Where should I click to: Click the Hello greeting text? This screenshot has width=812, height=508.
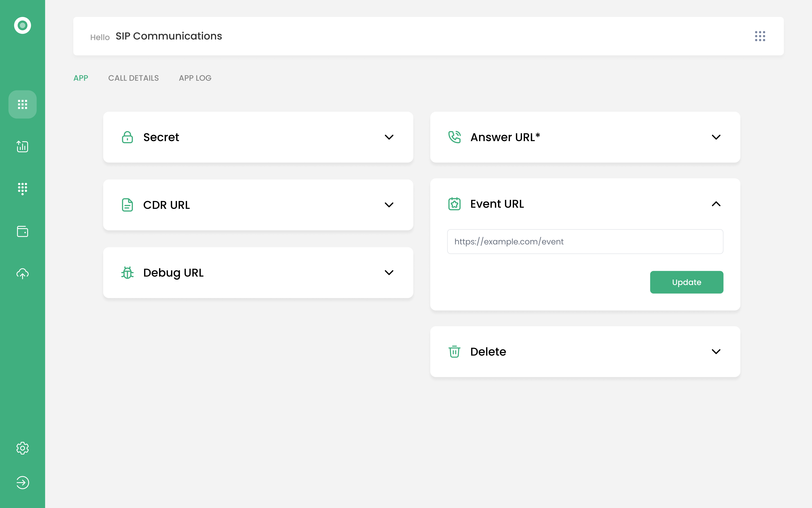[x=100, y=37]
